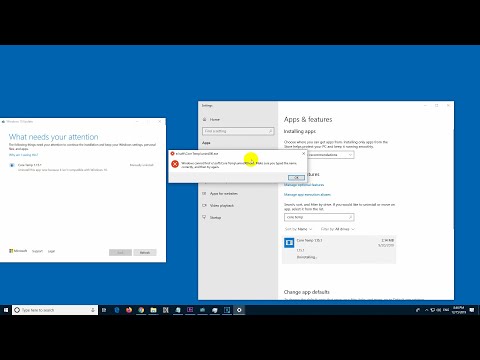Open Chrome from taskbar
Screen dimensions: 480x360
pyautogui.click(x=141, y=310)
